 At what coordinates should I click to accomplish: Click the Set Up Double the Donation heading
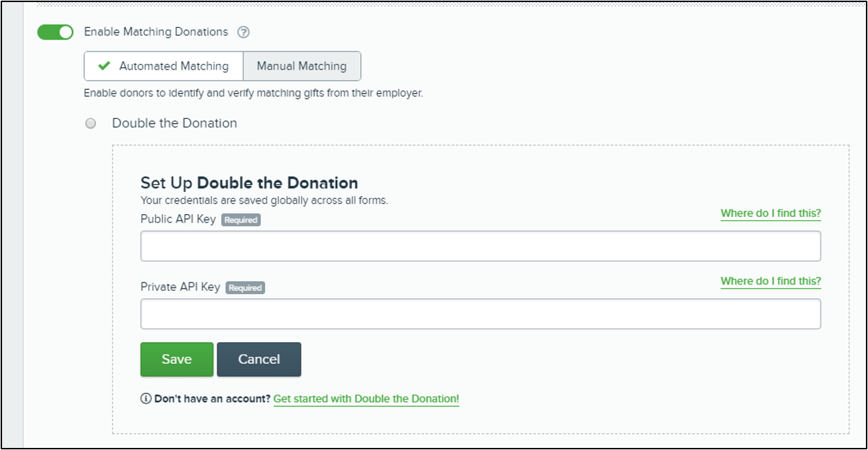point(249,183)
